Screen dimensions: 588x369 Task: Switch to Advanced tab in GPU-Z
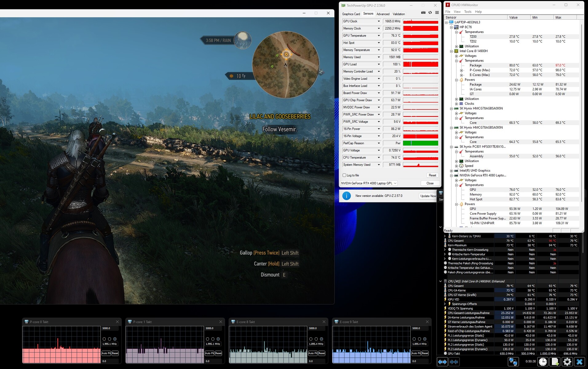(x=383, y=14)
